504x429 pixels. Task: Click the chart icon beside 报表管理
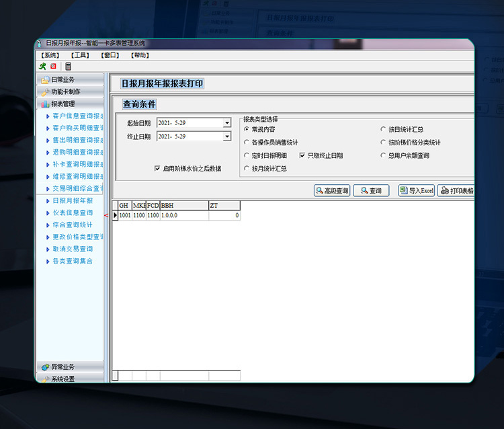(x=45, y=104)
